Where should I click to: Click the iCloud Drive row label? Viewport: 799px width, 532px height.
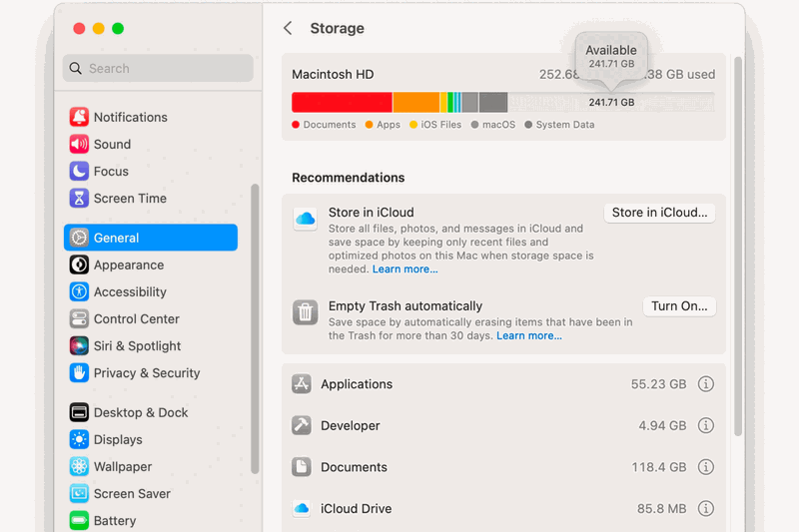pyautogui.click(x=356, y=509)
